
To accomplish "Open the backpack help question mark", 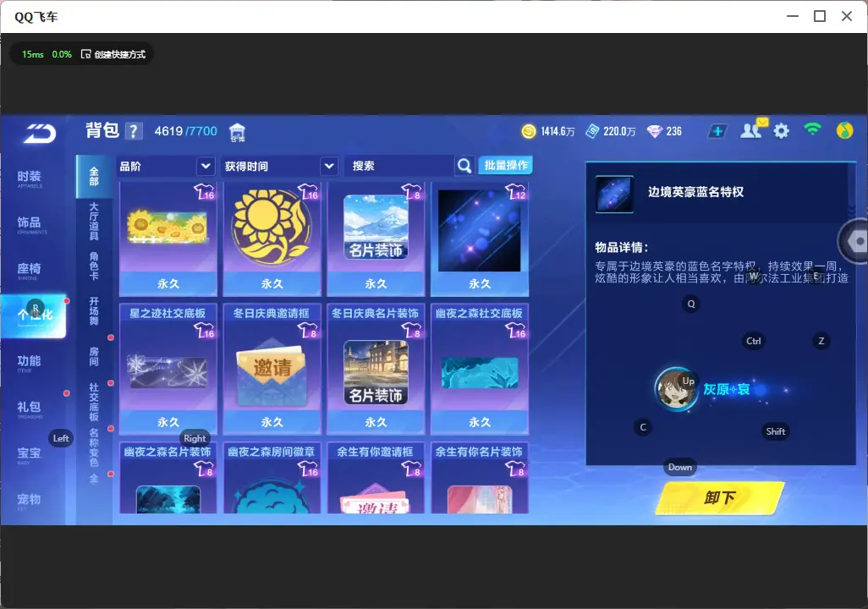I will pos(134,132).
